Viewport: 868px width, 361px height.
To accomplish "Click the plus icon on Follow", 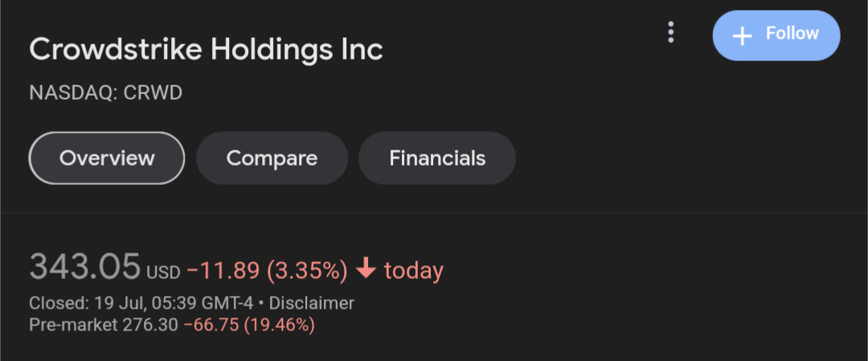I will pos(742,36).
